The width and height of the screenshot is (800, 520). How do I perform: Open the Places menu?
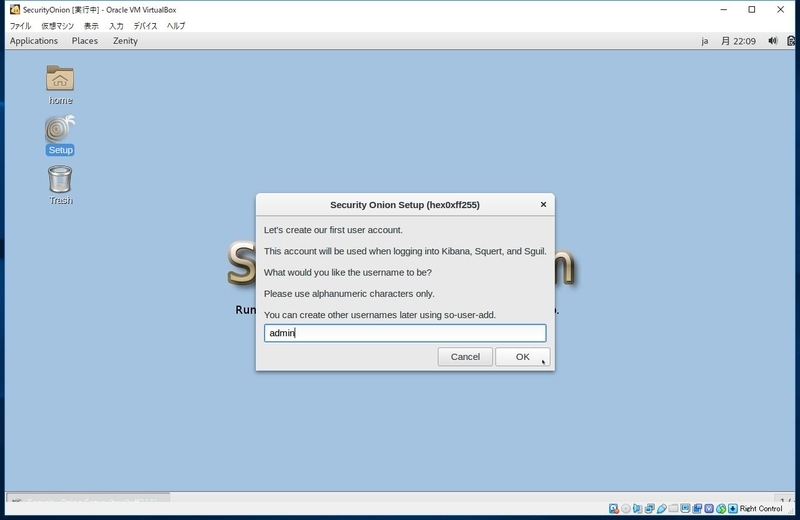tap(85, 41)
